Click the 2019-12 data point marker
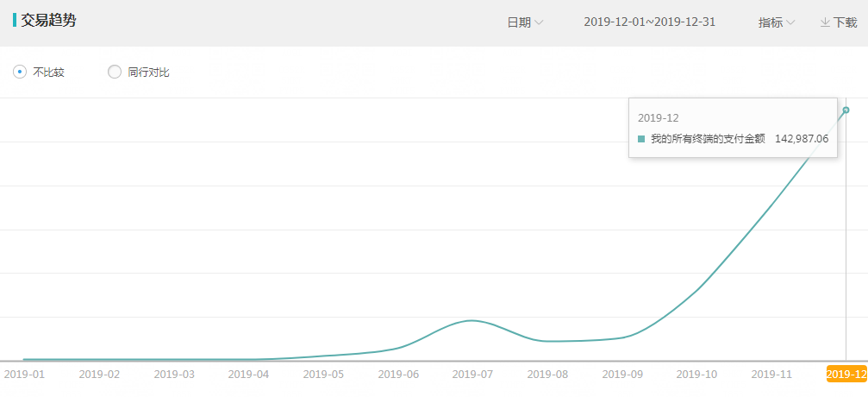This screenshot has width=868, height=397. [x=846, y=110]
